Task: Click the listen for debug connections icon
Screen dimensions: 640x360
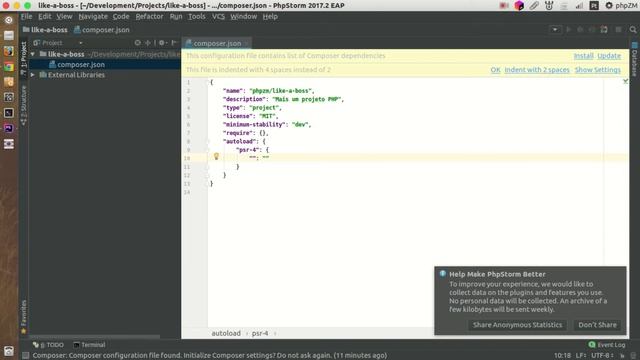Action: tap(604, 29)
